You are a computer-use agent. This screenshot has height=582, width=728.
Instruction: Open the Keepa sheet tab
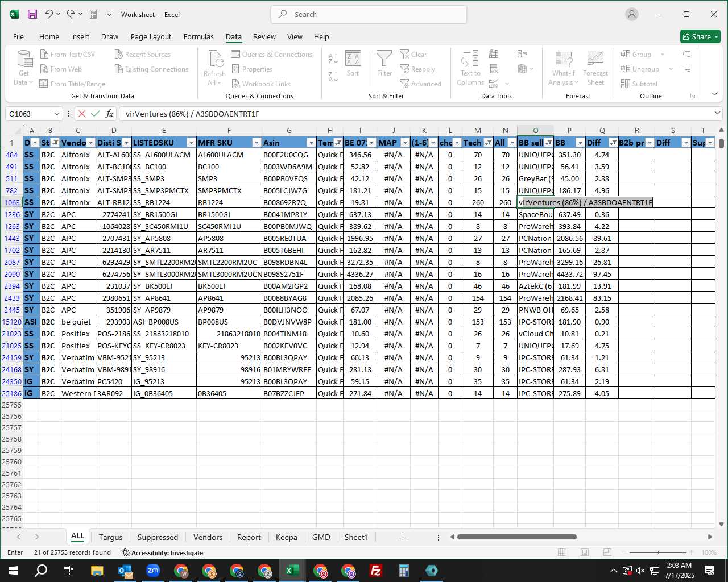[287, 537]
